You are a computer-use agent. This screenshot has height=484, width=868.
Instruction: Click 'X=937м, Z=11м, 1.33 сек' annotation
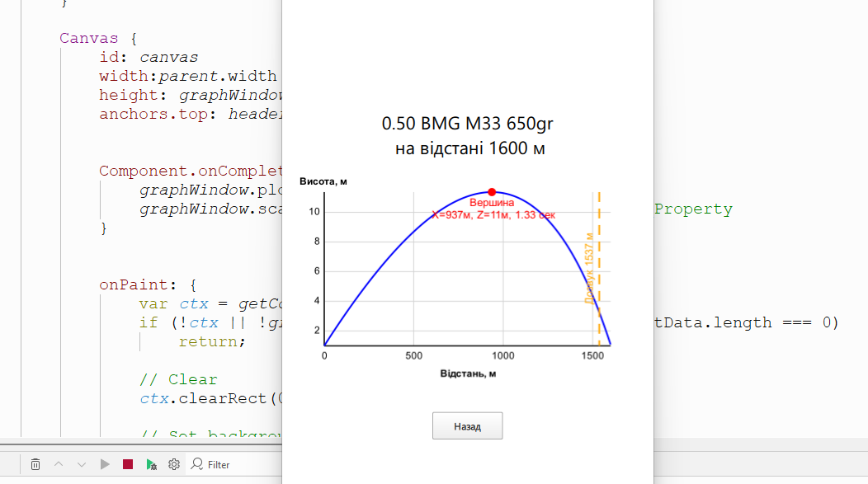pos(493,215)
